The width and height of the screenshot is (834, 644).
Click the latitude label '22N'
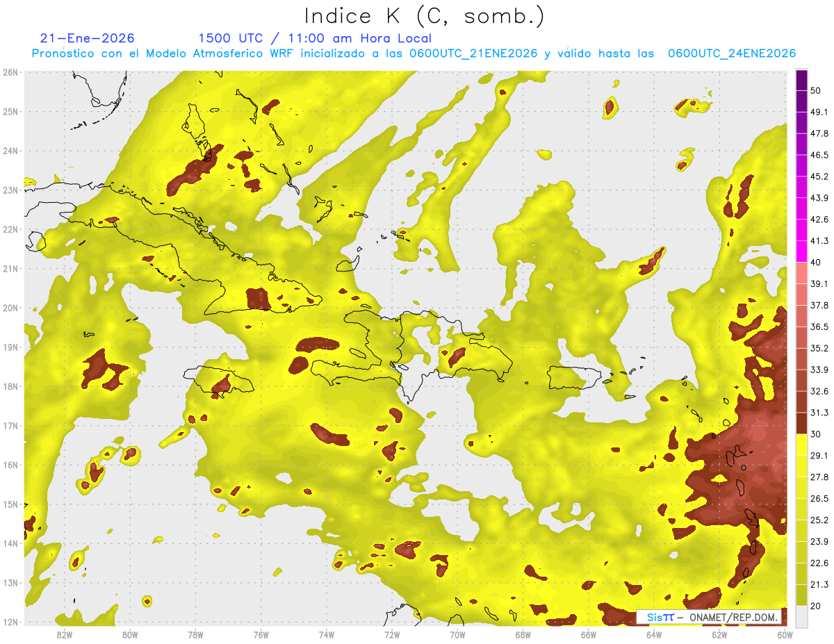10,229
